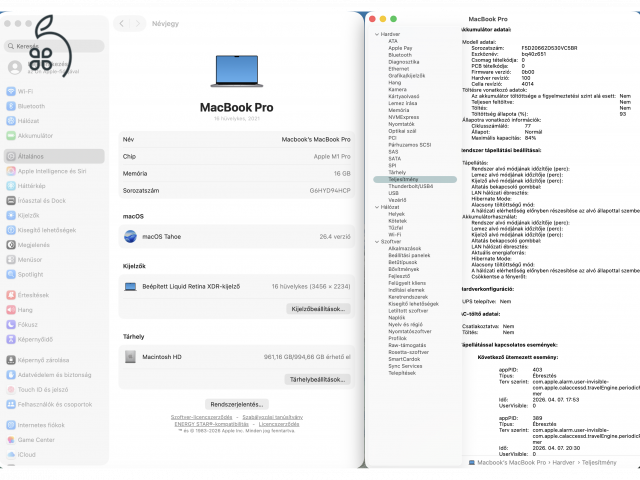Click the macOS Tahoe icon
This screenshot has height=480, width=640.
pos(130,236)
